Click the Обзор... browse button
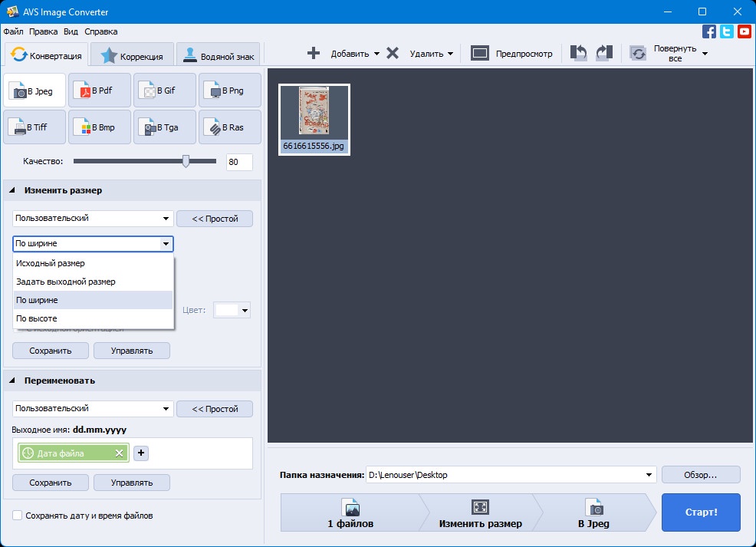 click(701, 475)
